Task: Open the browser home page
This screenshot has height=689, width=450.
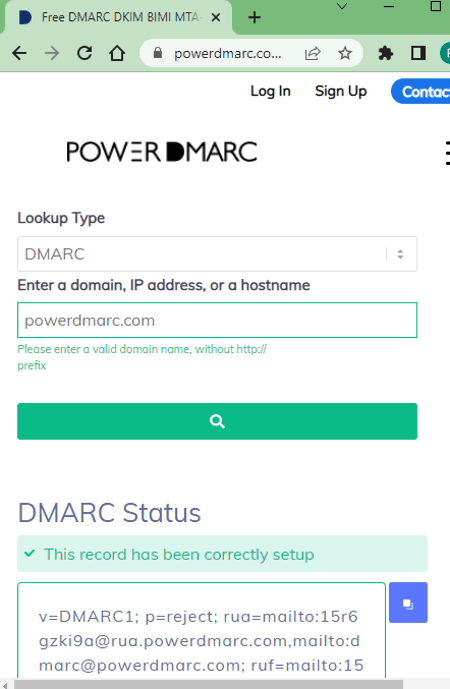Action: click(x=117, y=54)
